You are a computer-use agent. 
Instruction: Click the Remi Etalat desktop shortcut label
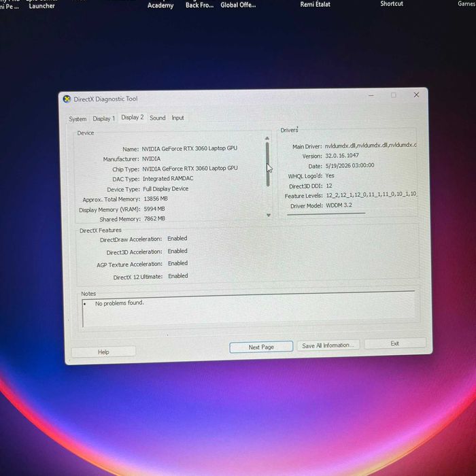(315, 4)
